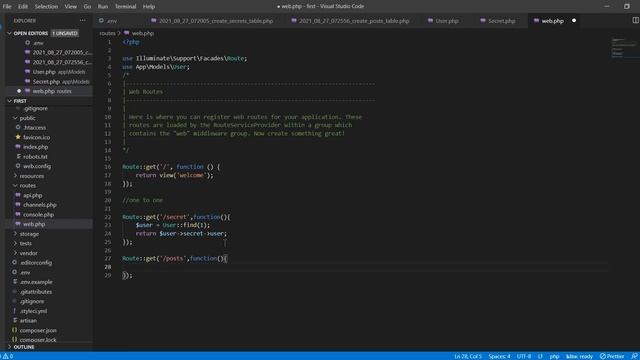The image size is (640, 360).
Task: Open composer.json file
Action: click(x=38, y=330)
